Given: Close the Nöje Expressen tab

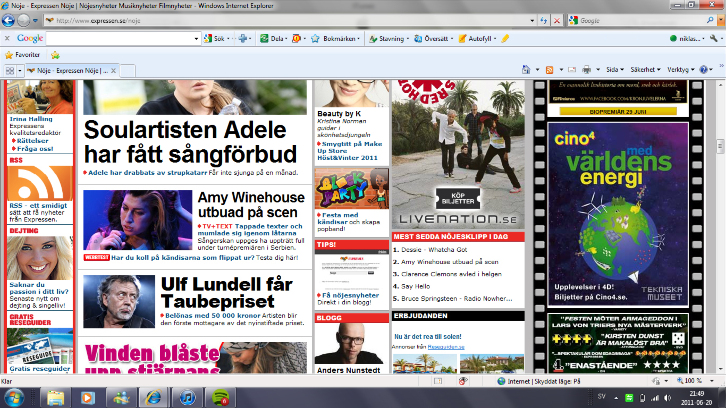Looking at the screenshot, I should (113, 70).
